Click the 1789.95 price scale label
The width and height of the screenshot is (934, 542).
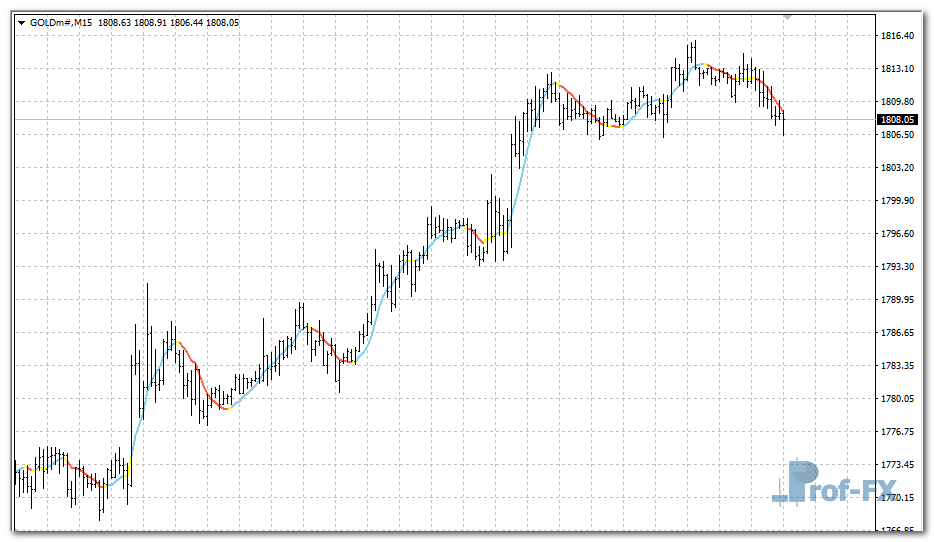click(897, 300)
